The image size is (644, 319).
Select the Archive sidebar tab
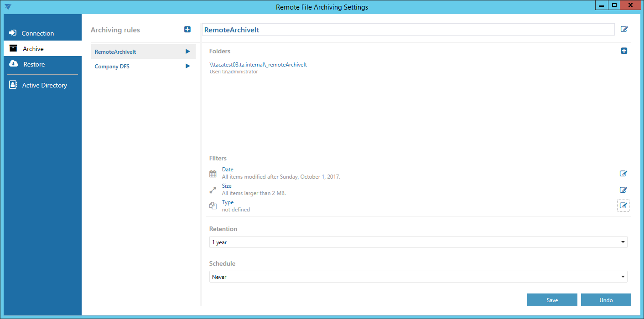pos(33,49)
